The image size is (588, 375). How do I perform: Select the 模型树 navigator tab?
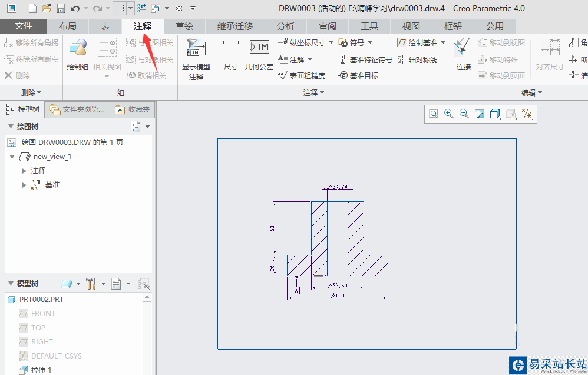point(23,109)
